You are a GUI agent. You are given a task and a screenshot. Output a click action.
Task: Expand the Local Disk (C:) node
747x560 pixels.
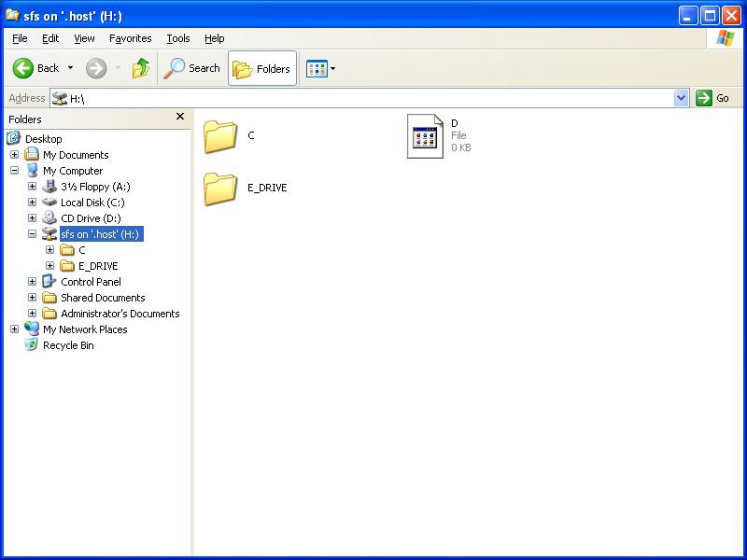coord(32,202)
